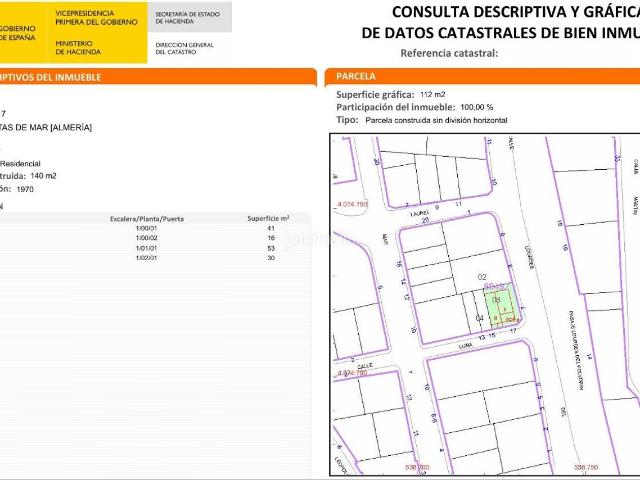Click the Dirección General del Catastro text
Image resolution: width=640 pixels, height=480 pixels.
pos(185,49)
